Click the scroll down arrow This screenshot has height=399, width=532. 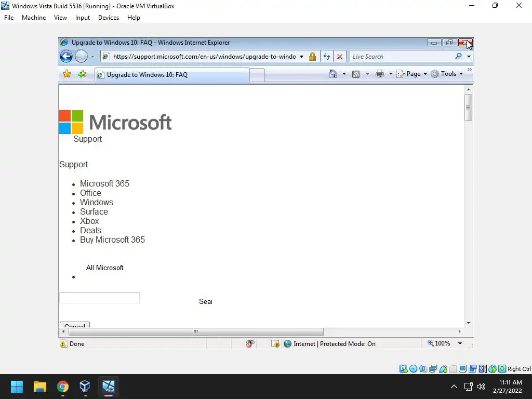pos(469,323)
